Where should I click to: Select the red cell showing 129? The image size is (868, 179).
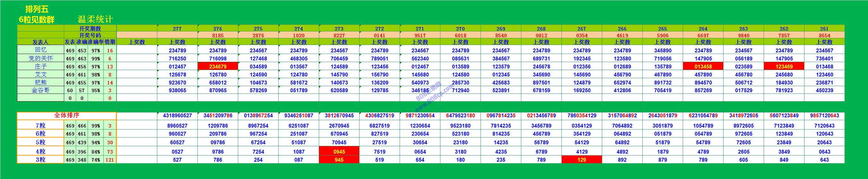(582, 160)
